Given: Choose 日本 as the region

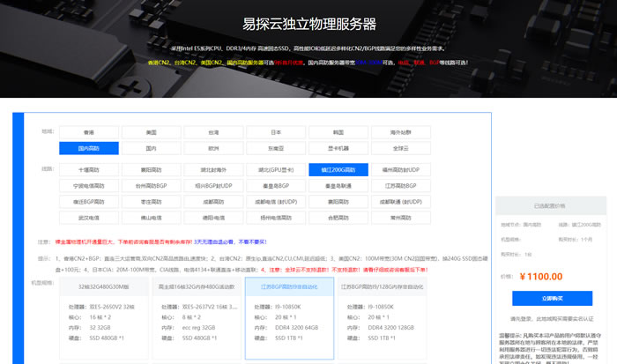Looking at the screenshot, I should tap(276, 132).
